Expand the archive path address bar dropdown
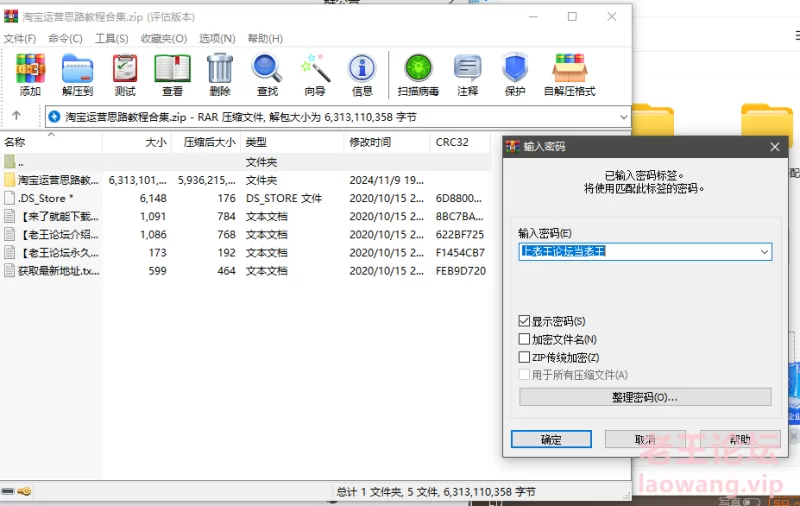 coord(623,117)
